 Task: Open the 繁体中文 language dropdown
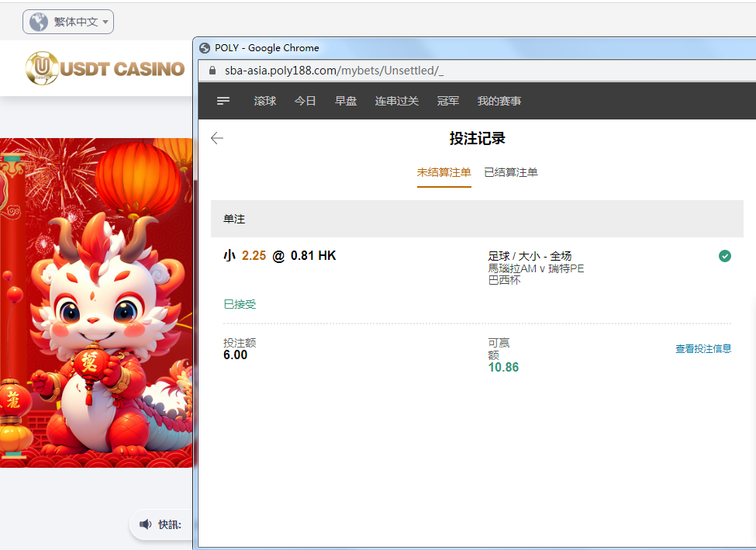(68, 22)
